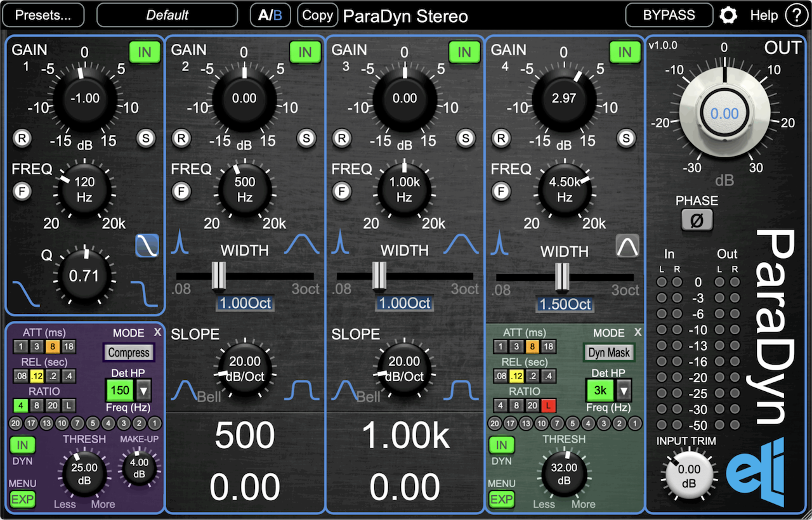The height and width of the screenshot is (520, 812).
Task: Select the Bell slope shape icon in band 2
Action: point(186,390)
